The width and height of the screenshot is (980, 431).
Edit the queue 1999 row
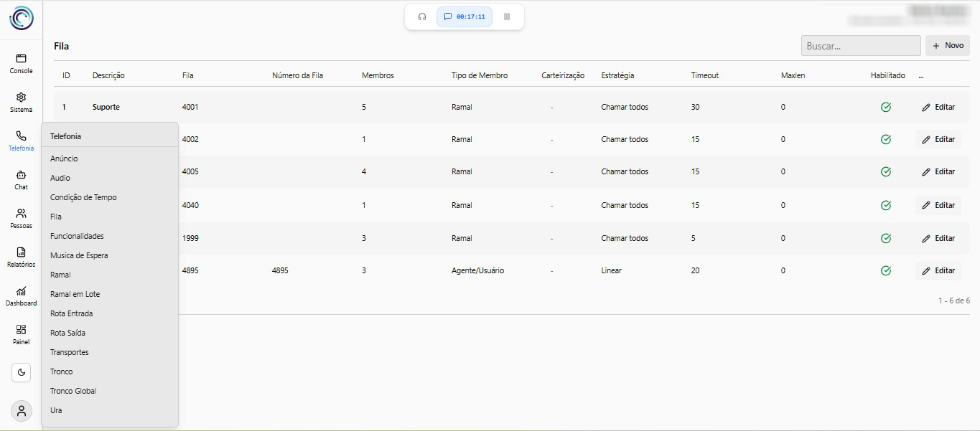click(x=938, y=238)
